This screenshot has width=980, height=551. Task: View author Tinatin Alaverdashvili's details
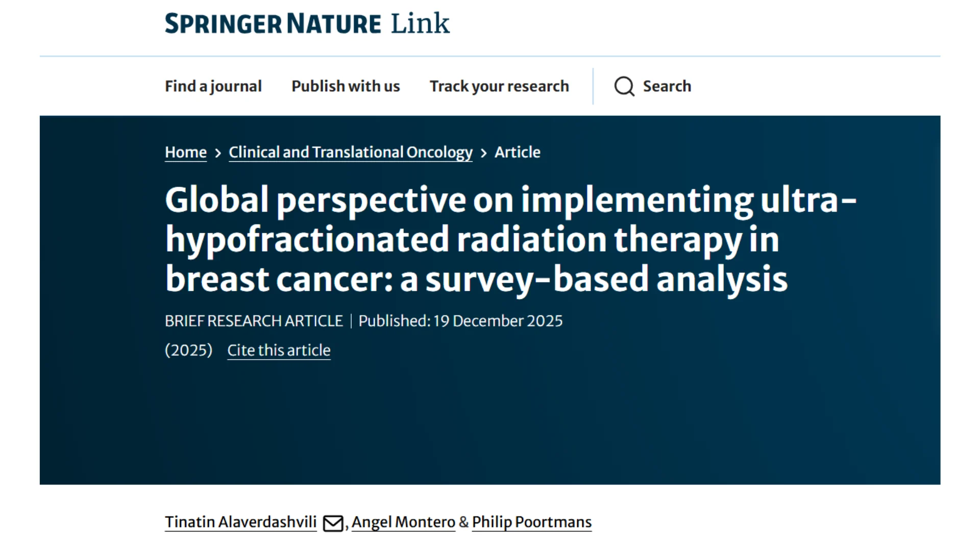(x=240, y=522)
